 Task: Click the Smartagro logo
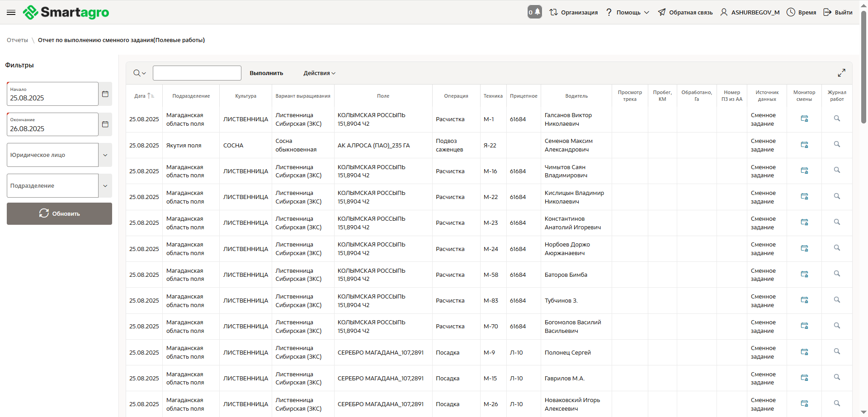[x=66, y=13]
